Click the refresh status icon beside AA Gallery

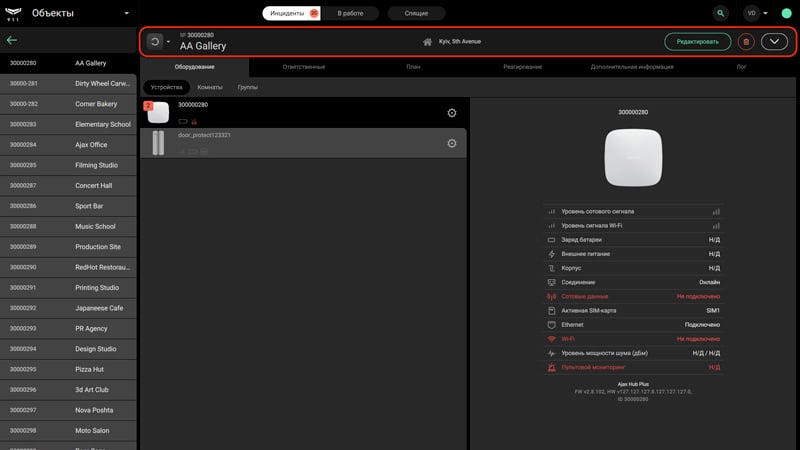(155, 41)
